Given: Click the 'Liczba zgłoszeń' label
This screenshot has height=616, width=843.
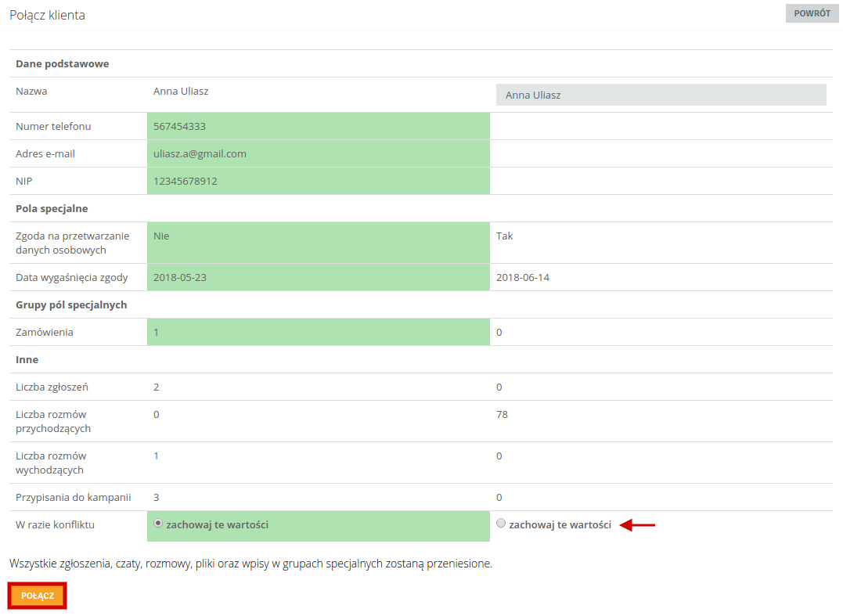Looking at the screenshot, I should (x=52, y=387).
